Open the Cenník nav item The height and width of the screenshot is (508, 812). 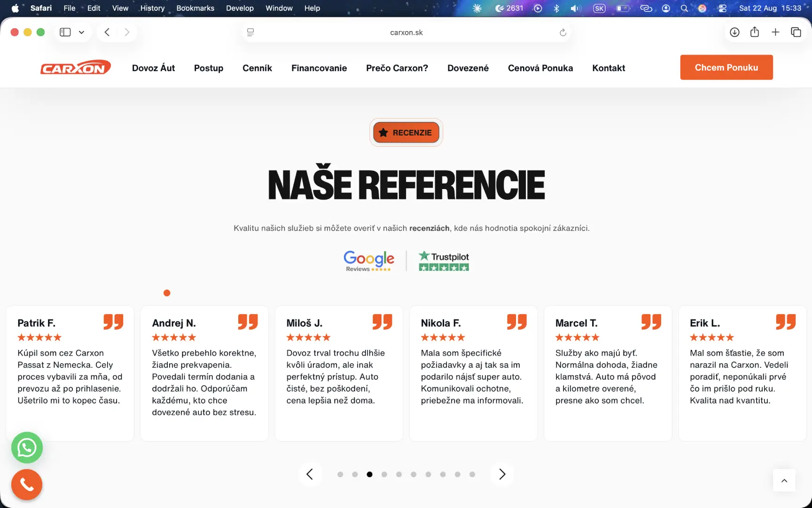(x=257, y=68)
